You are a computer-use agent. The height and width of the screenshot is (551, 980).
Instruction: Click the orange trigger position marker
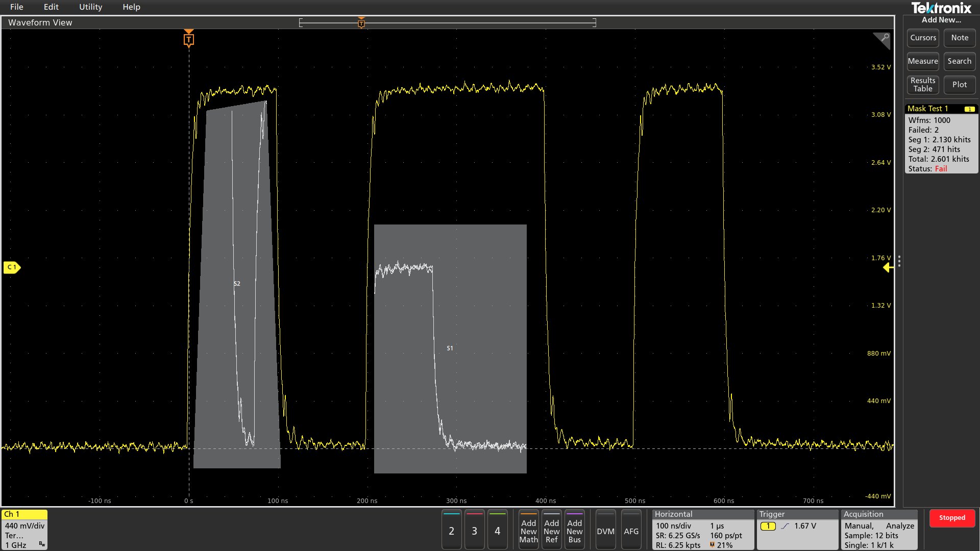click(x=189, y=39)
